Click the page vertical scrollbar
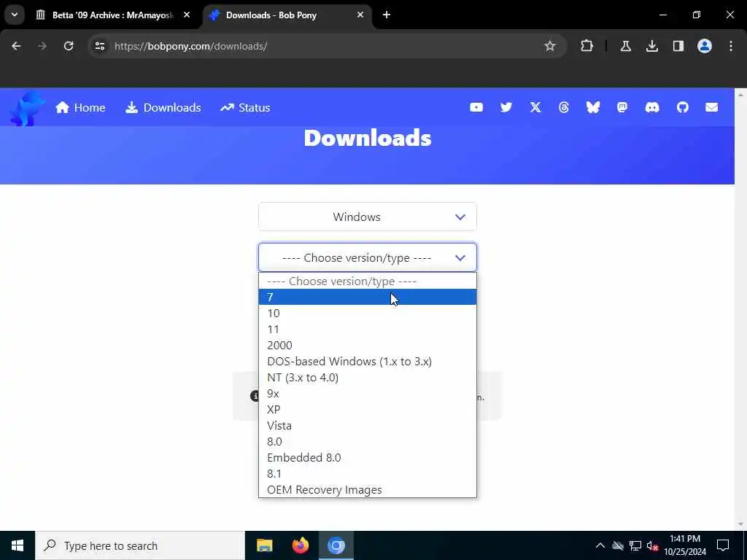 pyautogui.click(x=740, y=309)
